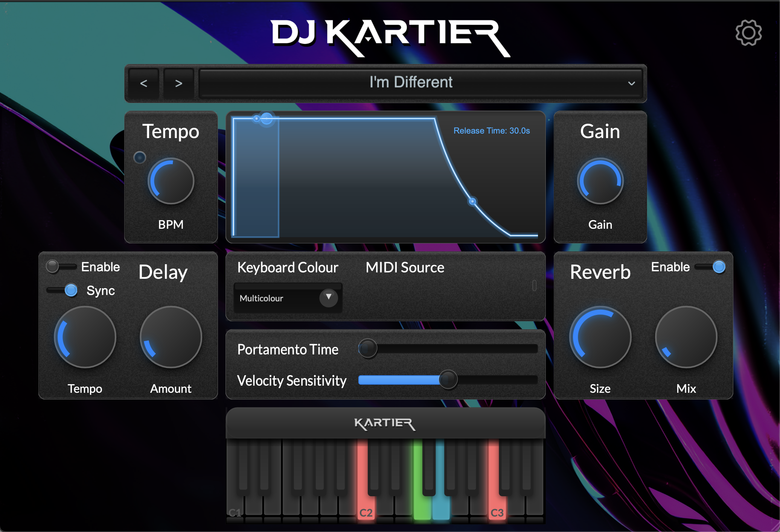Open settings via the gear icon
Screen dimensions: 780x532
pyautogui.click(x=748, y=33)
